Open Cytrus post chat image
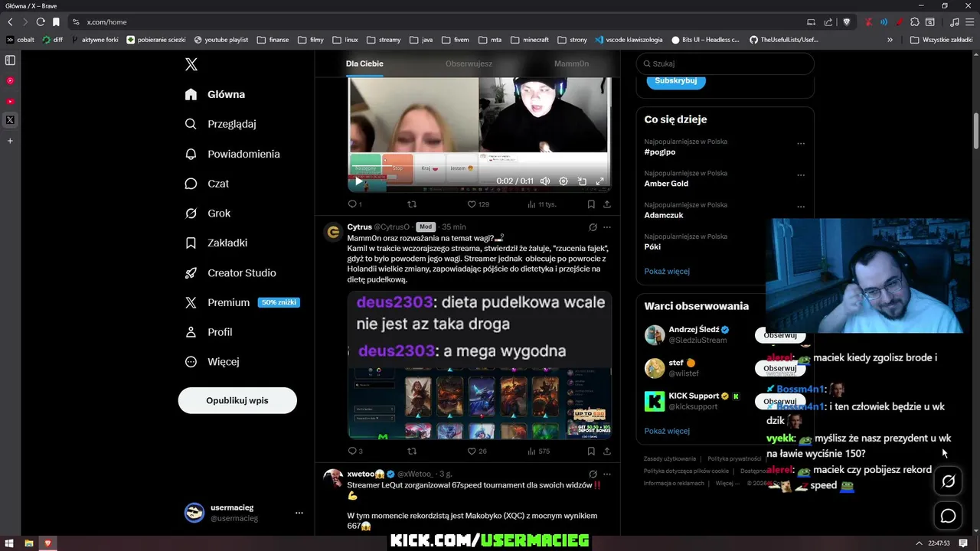Image resolution: width=980 pixels, height=551 pixels. (479, 365)
